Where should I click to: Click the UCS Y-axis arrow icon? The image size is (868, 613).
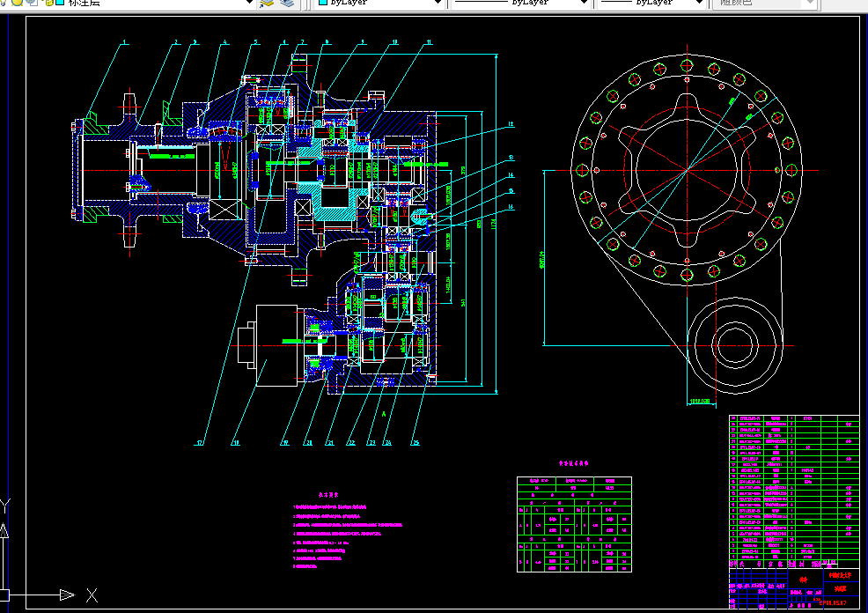[4, 530]
